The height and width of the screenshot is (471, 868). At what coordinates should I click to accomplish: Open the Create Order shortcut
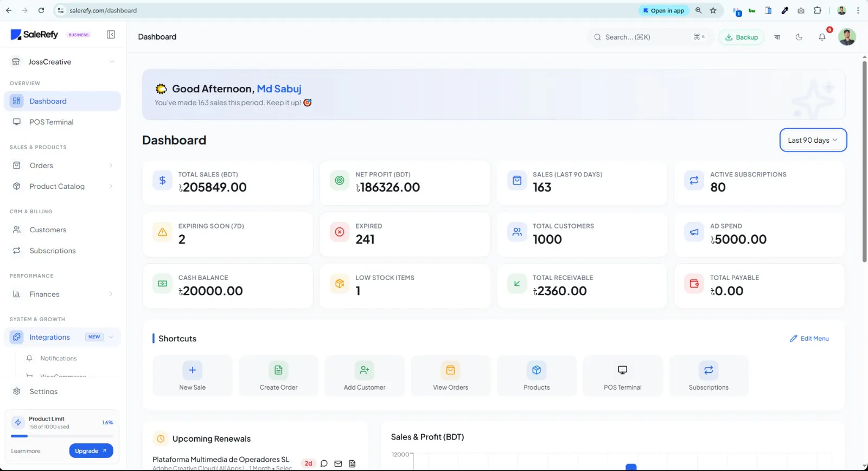tap(278, 375)
